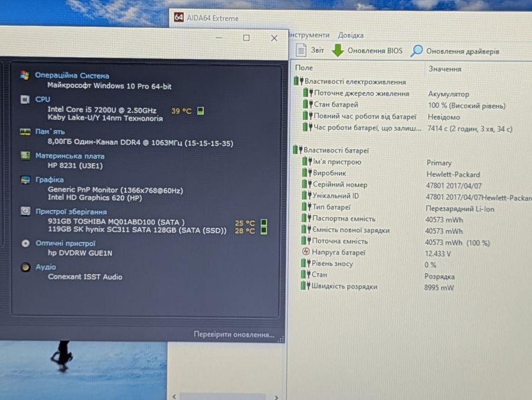Click the HP 8231 (U3E1) motherboard text
532x400 pixels.
tap(75, 165)
